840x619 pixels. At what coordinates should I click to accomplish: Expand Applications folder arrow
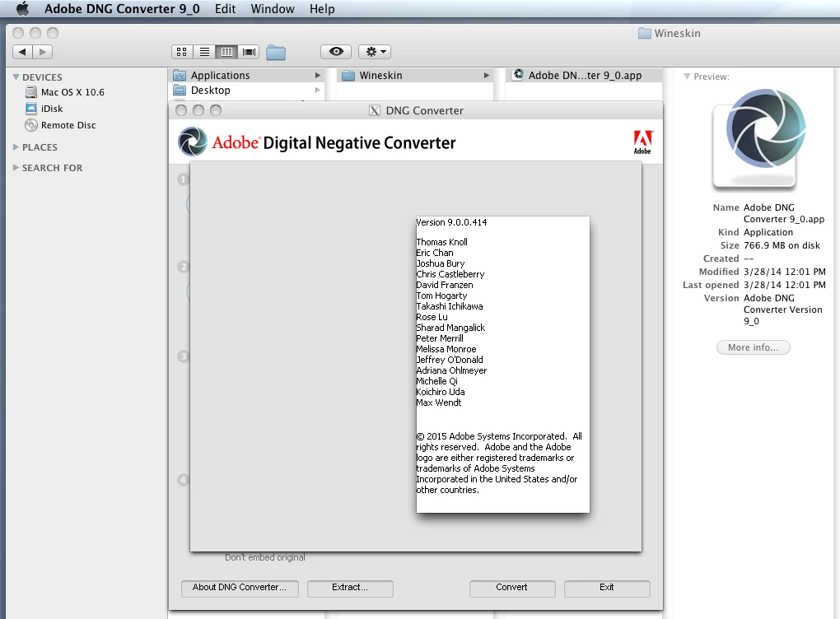click(x=318, y=76)
